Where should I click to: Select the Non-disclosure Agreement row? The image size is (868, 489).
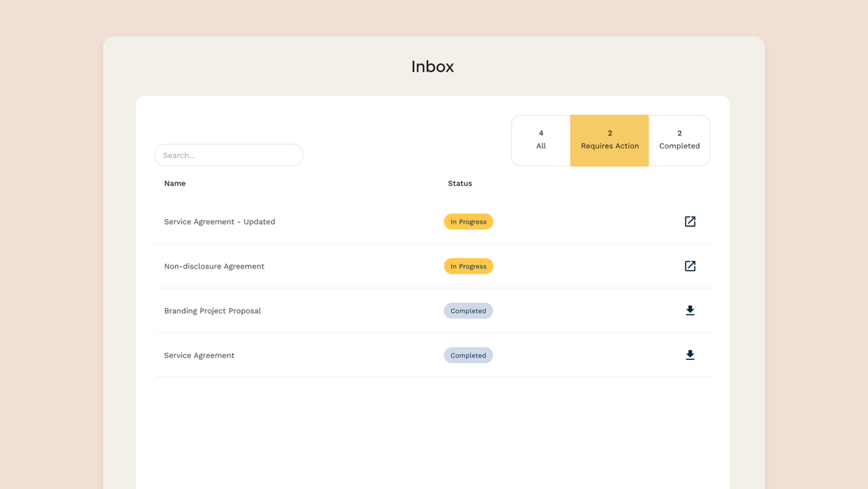214,266
